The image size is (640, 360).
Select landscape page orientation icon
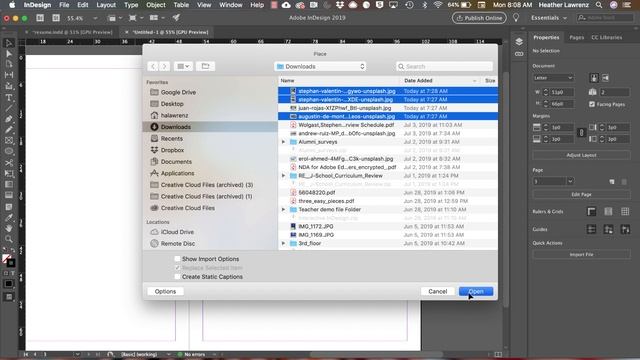coord(605,78)
